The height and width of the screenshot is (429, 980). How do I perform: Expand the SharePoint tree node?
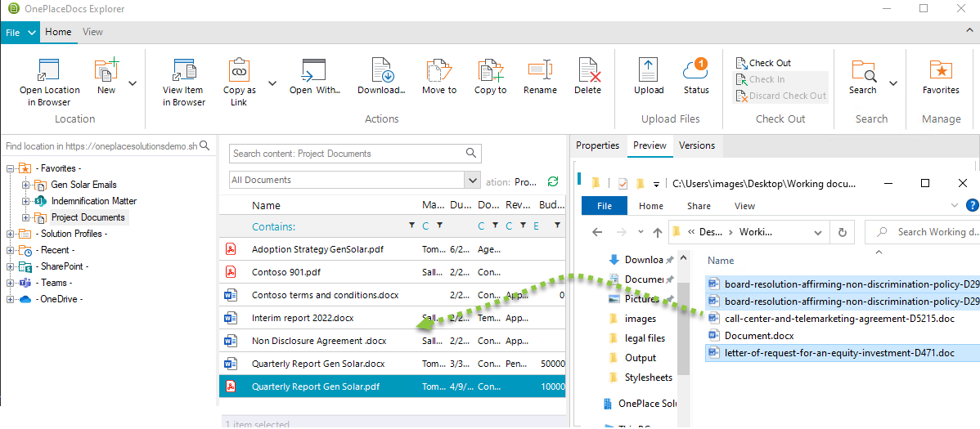pyautogui.click(x=11, y=266)
